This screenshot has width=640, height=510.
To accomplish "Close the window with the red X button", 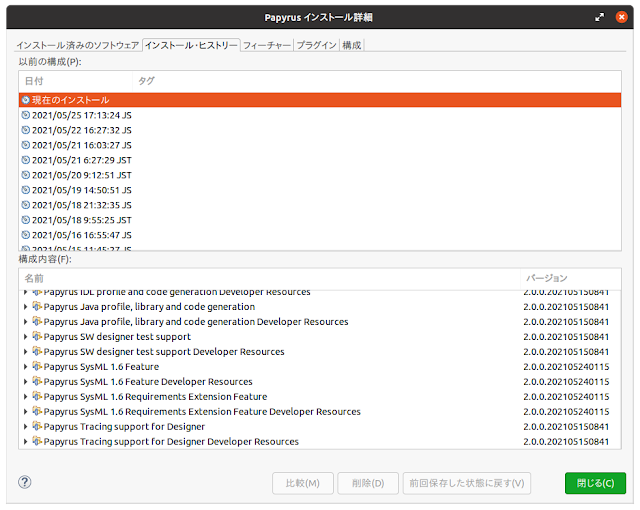I will pyautogui.click(x=621, y=17).
